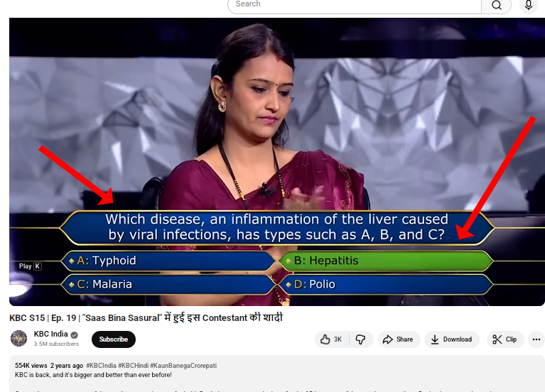Screen dimensions: 545x392
Task: Expand the video description box
Action: click(276, 374)
